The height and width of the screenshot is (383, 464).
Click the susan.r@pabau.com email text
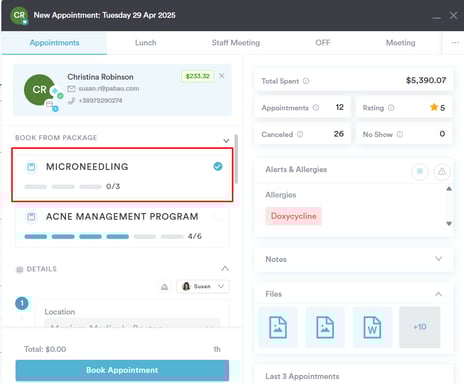[109, 89]
